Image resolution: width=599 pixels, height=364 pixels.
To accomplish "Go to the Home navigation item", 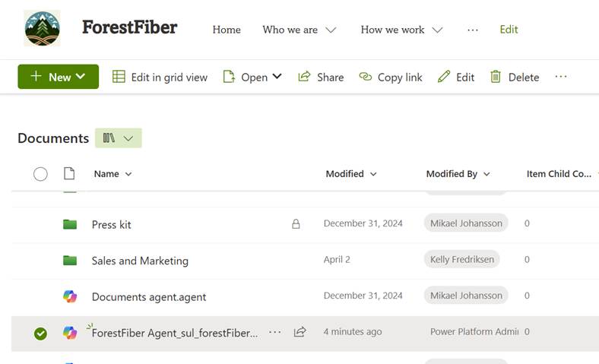I will tap(227, 30).
